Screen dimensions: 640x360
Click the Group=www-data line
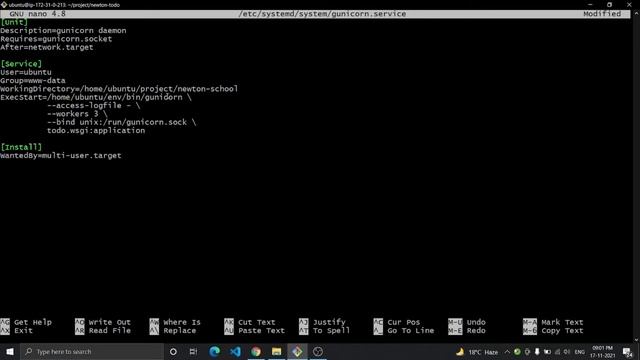33,81
